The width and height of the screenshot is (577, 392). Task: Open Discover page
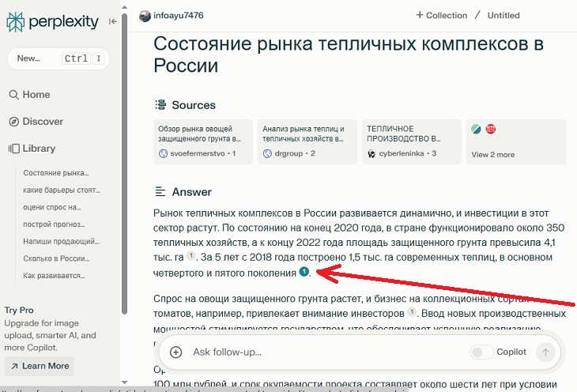(x=36, y=122)
